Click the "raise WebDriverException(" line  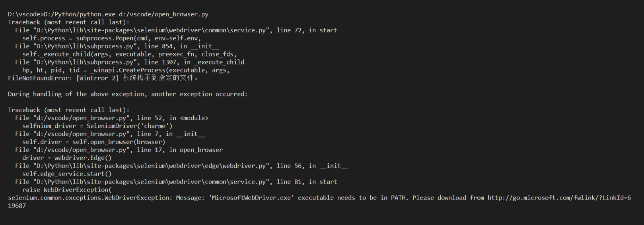pos(67,190)
